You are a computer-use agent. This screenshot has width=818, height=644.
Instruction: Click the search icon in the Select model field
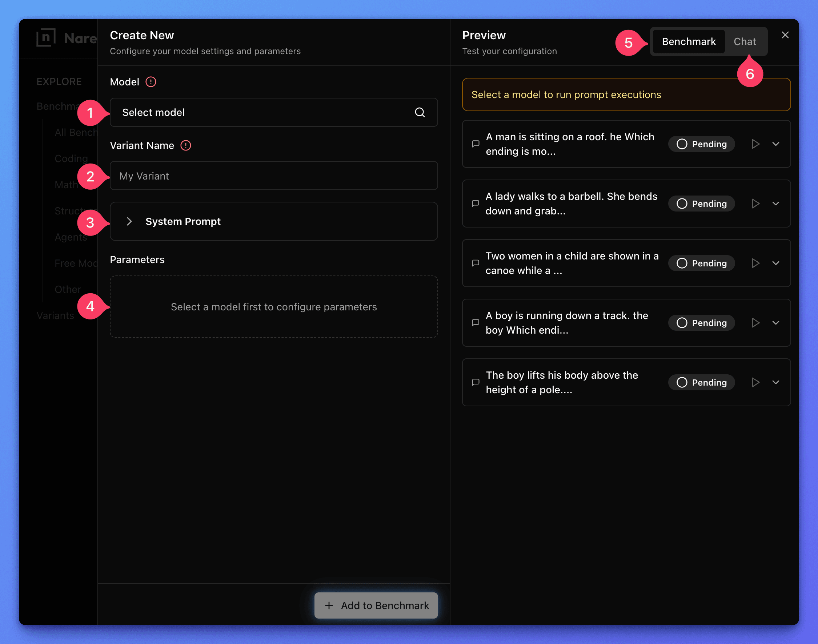420,112
